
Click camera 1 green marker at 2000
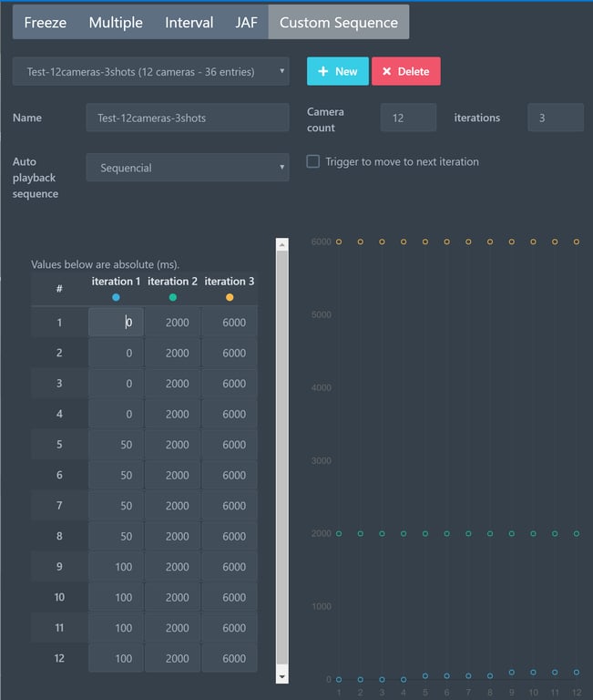click(339, 533)
